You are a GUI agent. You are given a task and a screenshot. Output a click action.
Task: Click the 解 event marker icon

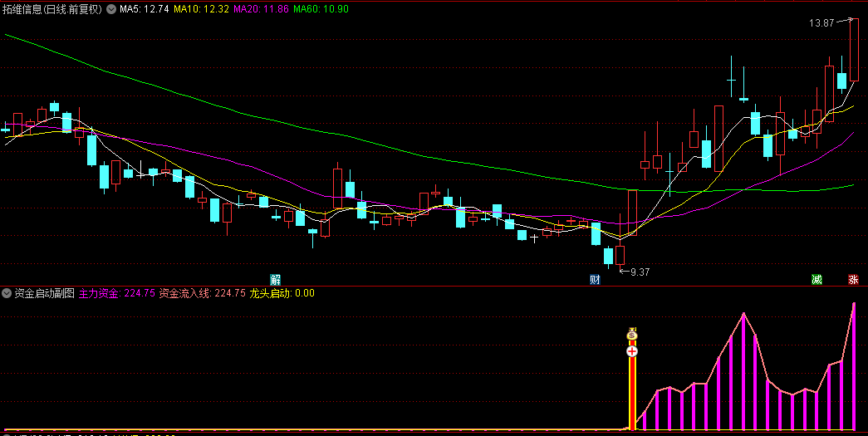275,279
